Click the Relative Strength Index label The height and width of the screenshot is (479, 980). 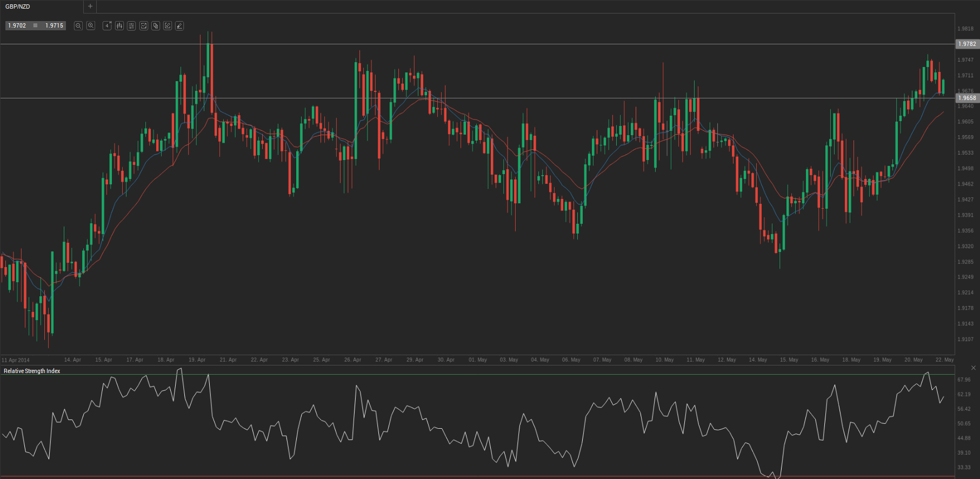[x=32, y=371]
